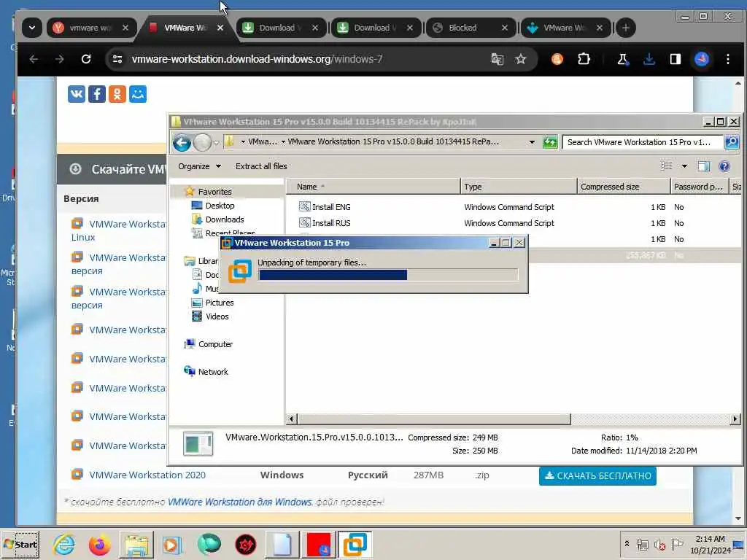This screenshot has width=747, height=560.
Task: Open Chrome tab search dropdown
Action: (x=32, y=28)
